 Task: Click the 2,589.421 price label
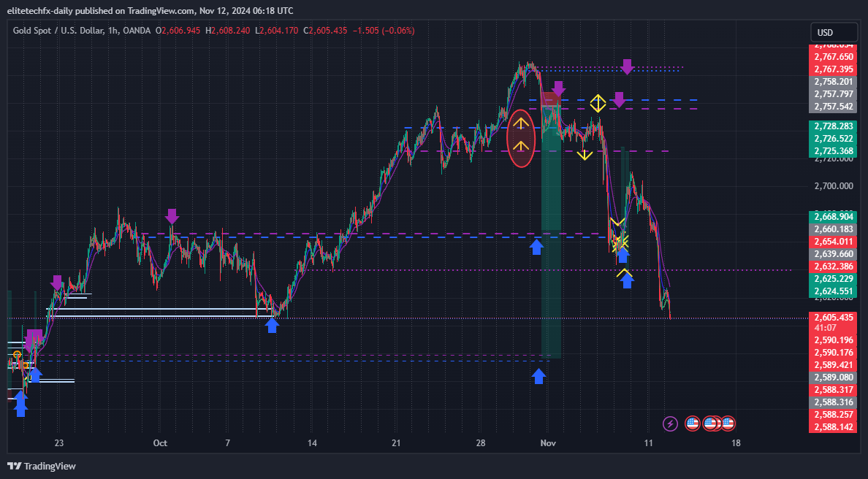click(x=834, y=365)
